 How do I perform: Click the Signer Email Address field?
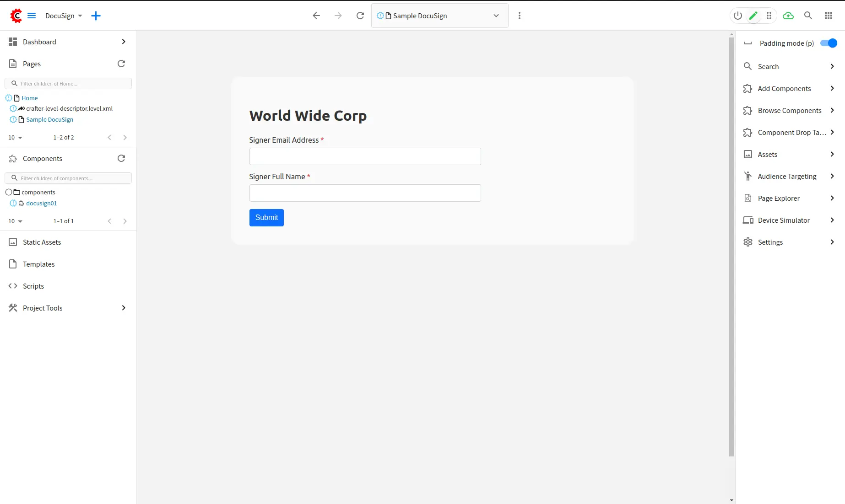[x=365, y=156]
